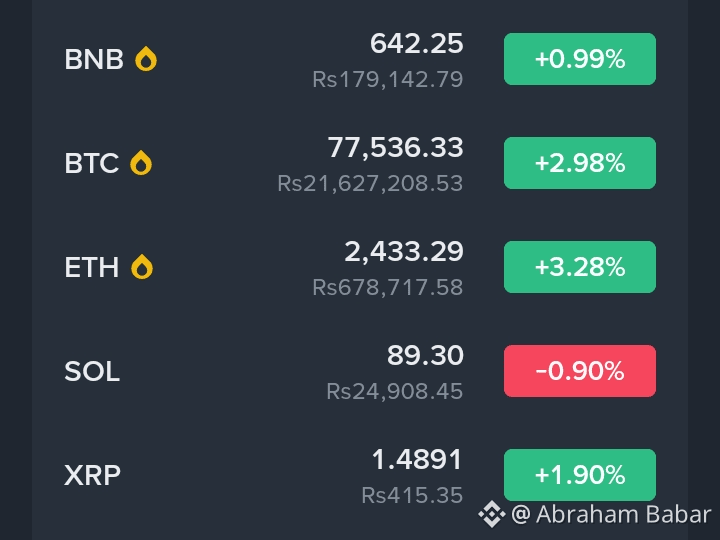Click the XRP price 1.4891
720x540 pixels.
point(417,460)
